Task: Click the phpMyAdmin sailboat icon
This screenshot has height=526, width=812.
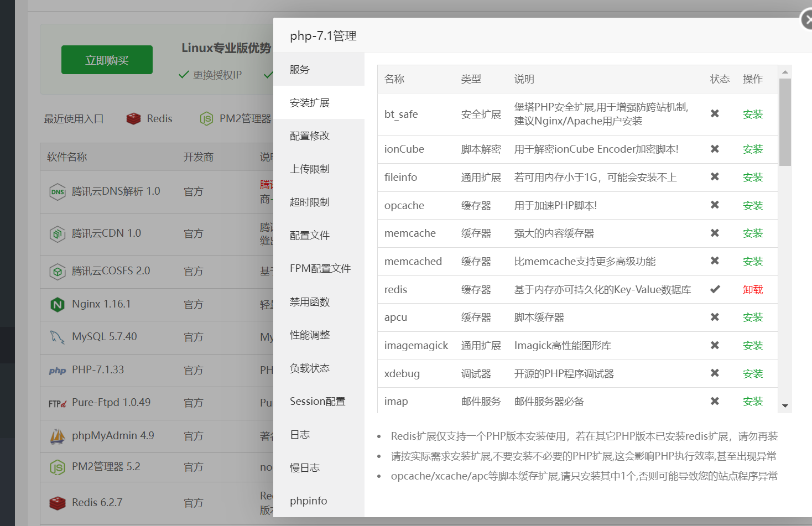Action: [57, 435]
